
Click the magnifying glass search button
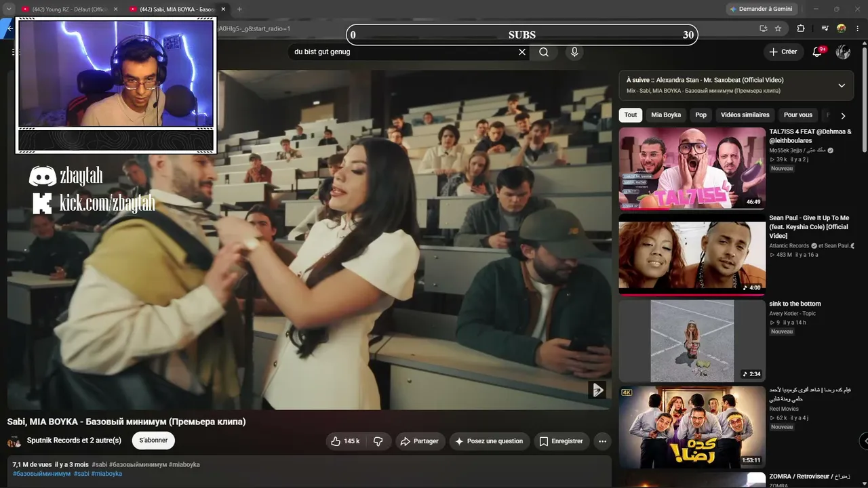(544, 52)
